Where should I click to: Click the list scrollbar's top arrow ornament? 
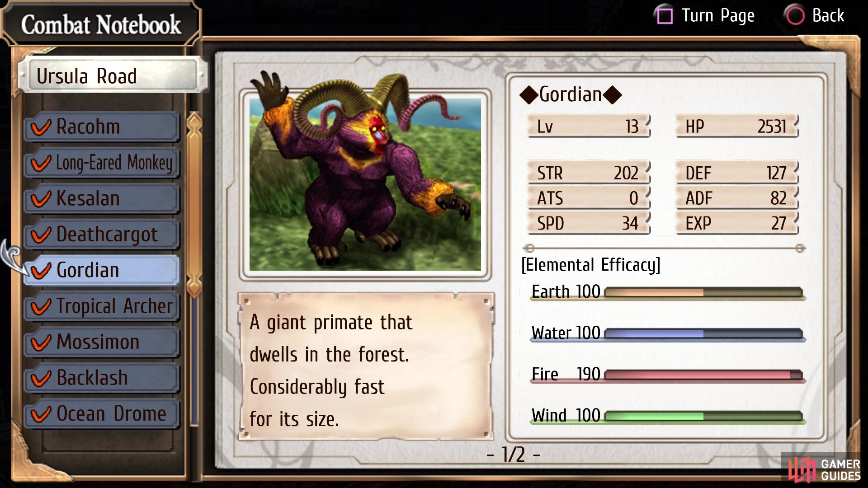194,124
